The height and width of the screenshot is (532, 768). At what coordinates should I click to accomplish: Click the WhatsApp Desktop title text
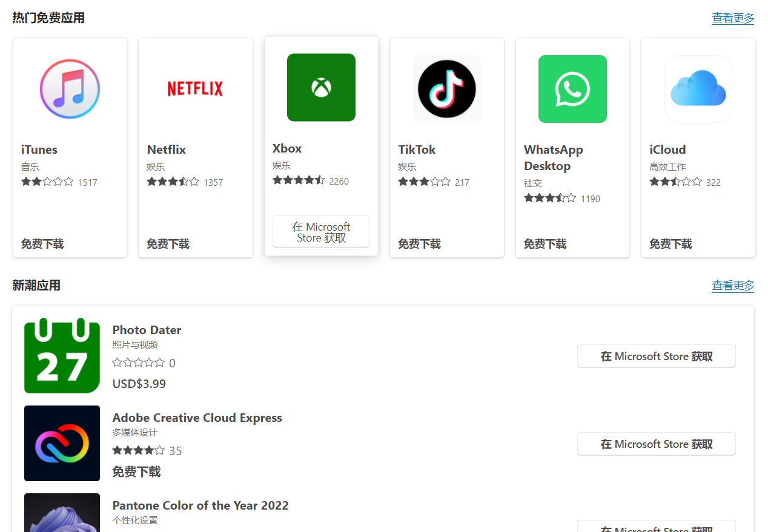[554, 157]
